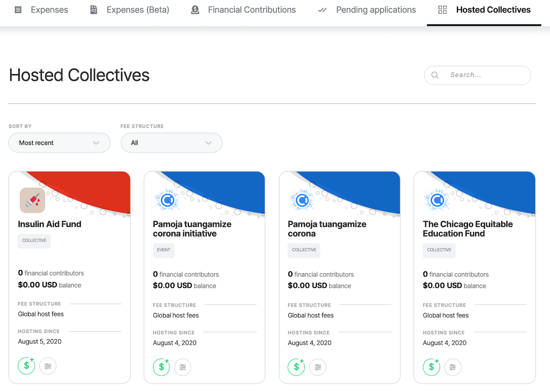Select the Hosted Collectives tab
The height and width of the screenshot is (392, 550).
pos(484,10)
